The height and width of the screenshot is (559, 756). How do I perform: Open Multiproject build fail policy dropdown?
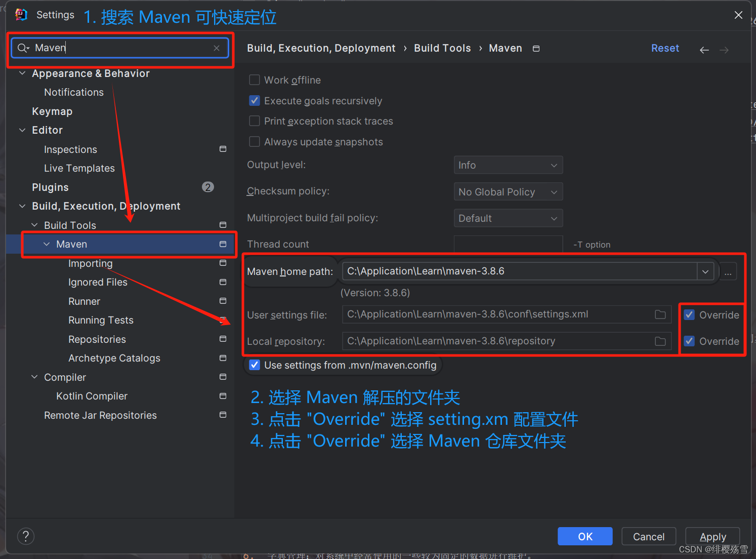coord(508,218)
